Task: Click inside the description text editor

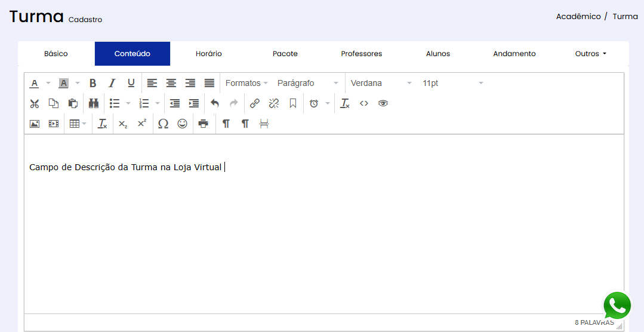Action: [323, 224]
